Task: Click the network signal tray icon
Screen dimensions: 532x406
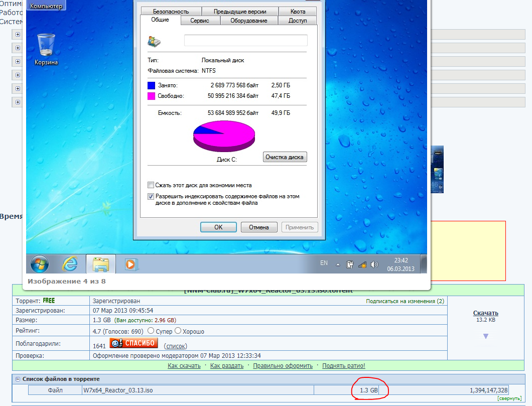Action: 362,264
